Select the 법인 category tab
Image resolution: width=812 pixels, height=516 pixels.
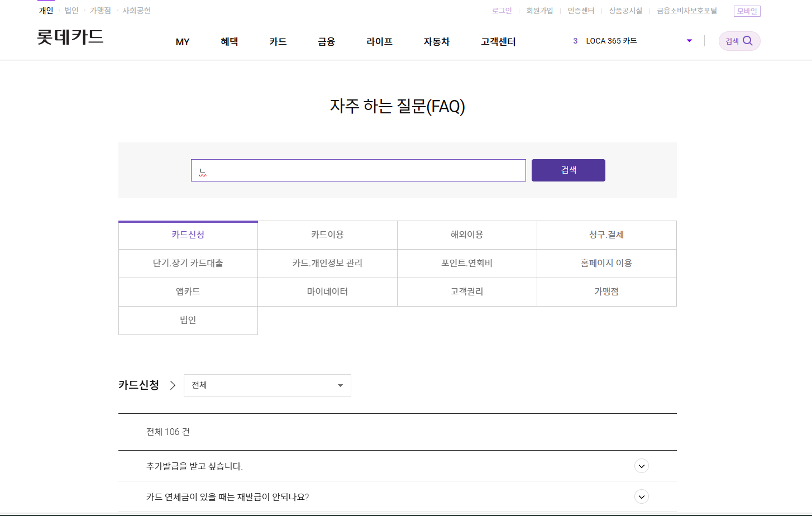pos(188,320)
